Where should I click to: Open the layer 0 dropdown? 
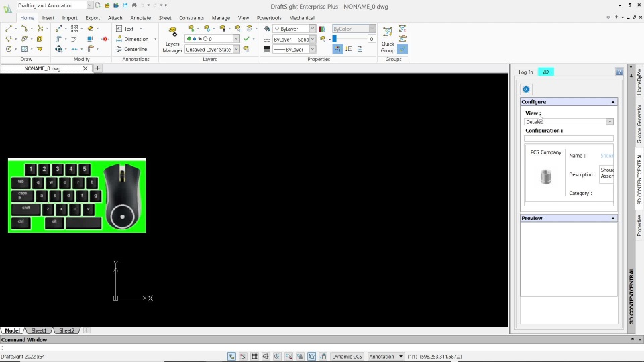[236, 39]
